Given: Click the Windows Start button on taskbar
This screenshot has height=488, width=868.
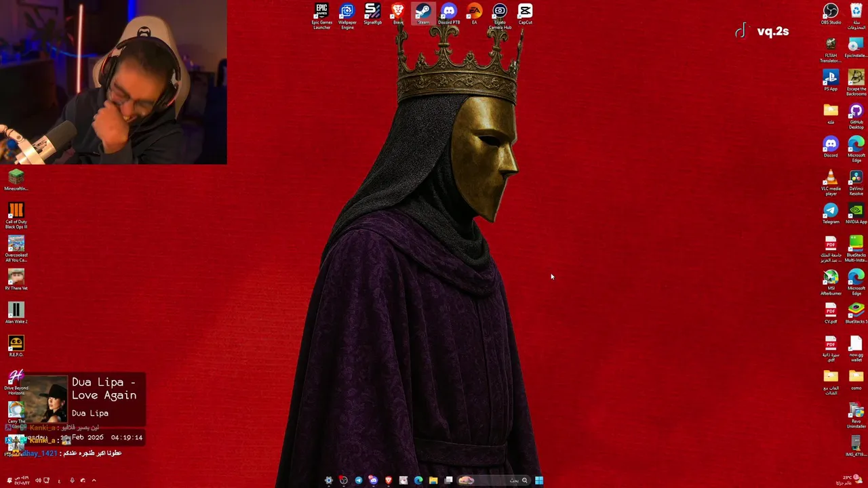Looking at the screenshot, I should tap(538, 481).
